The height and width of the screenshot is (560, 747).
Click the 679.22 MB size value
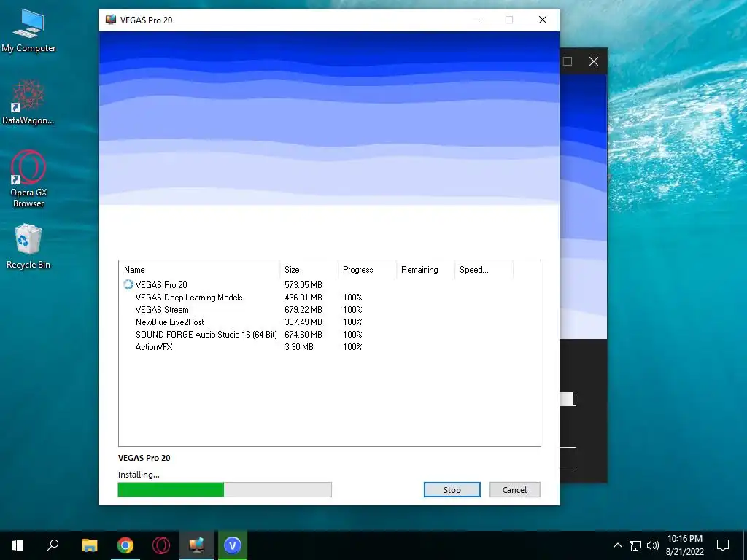point(303,309)
